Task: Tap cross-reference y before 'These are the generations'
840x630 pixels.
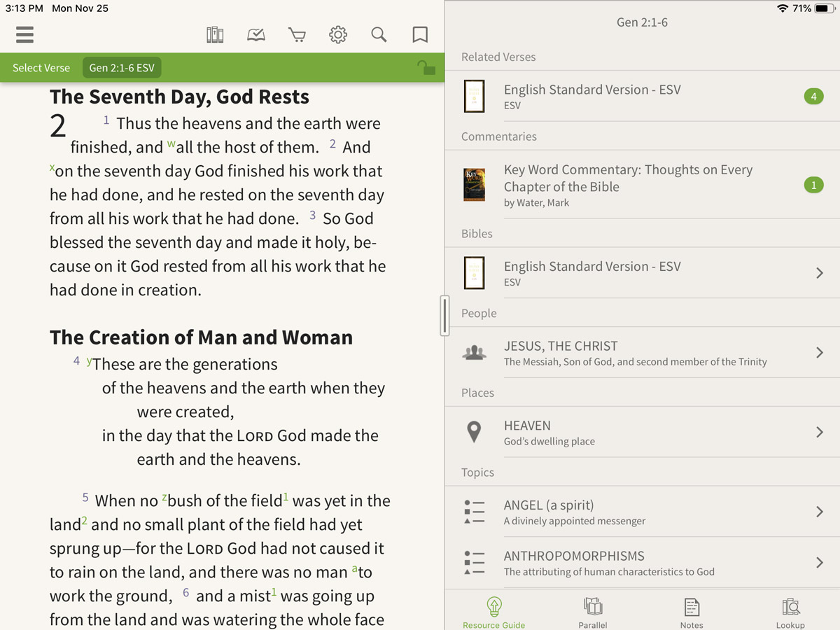Action: coord(89,361)
